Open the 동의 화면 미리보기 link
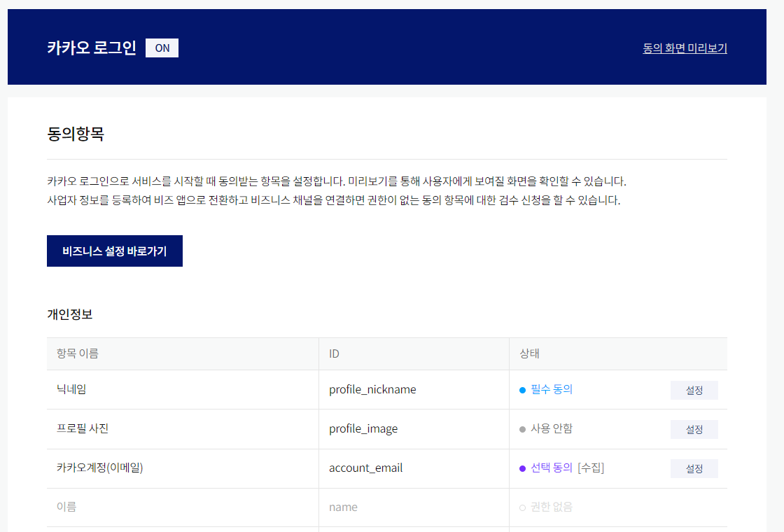Screen dimensions: 784x532 [x=685, y=48]
